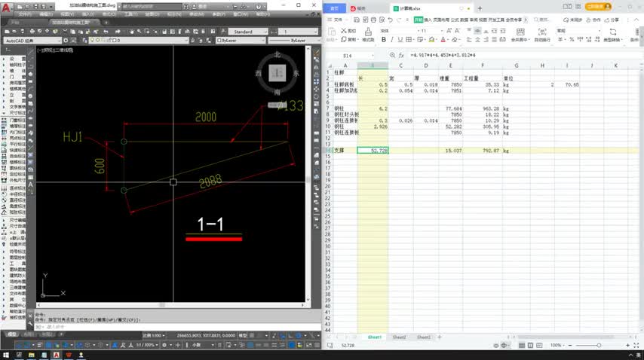Click the 分享 share button
This screenshot has width=644, height=360.
(612, 20)
